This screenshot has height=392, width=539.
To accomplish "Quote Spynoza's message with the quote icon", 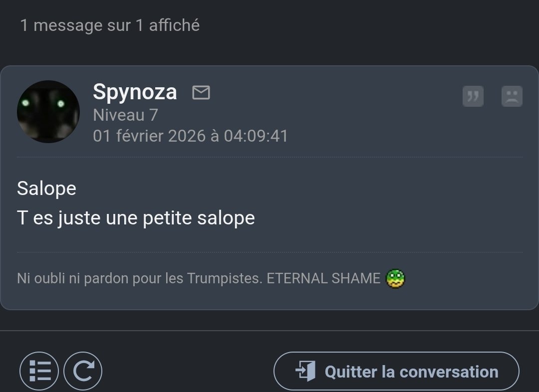I will coord(473,96).
